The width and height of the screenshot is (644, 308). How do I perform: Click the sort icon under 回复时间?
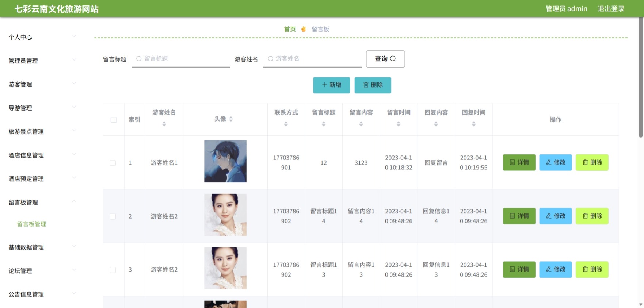[x=473, y=124]
